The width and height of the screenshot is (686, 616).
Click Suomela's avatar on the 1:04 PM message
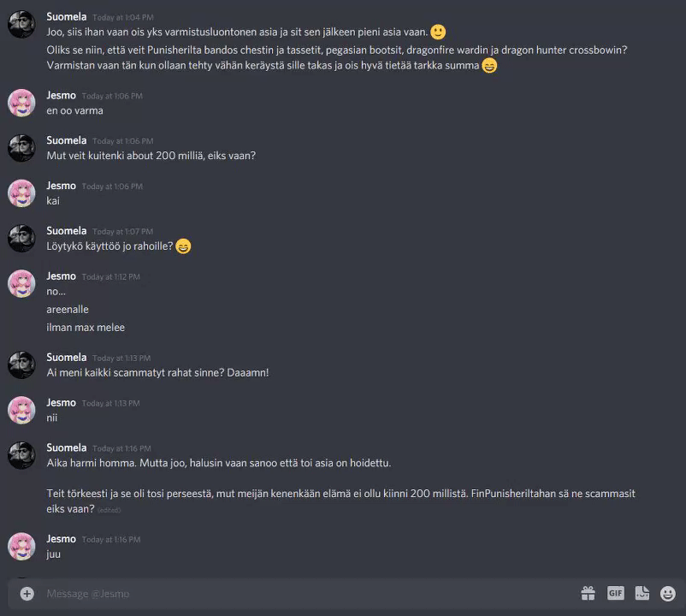(x=21, y=24)
